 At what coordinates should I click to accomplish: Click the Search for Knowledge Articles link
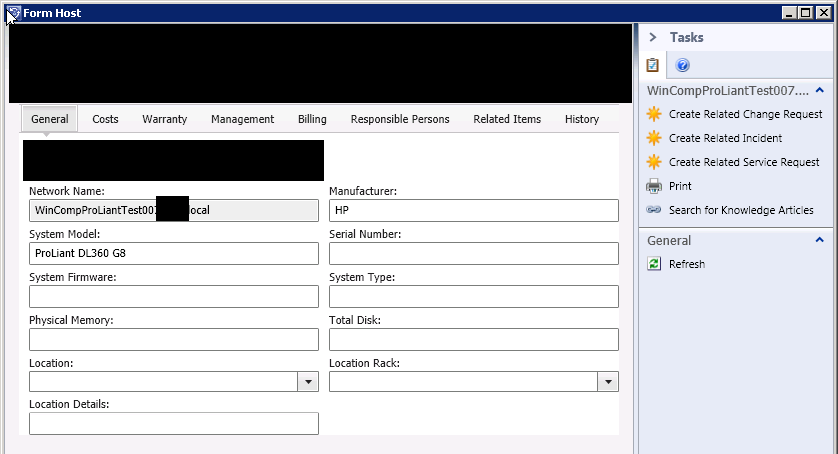pos(741,210)
